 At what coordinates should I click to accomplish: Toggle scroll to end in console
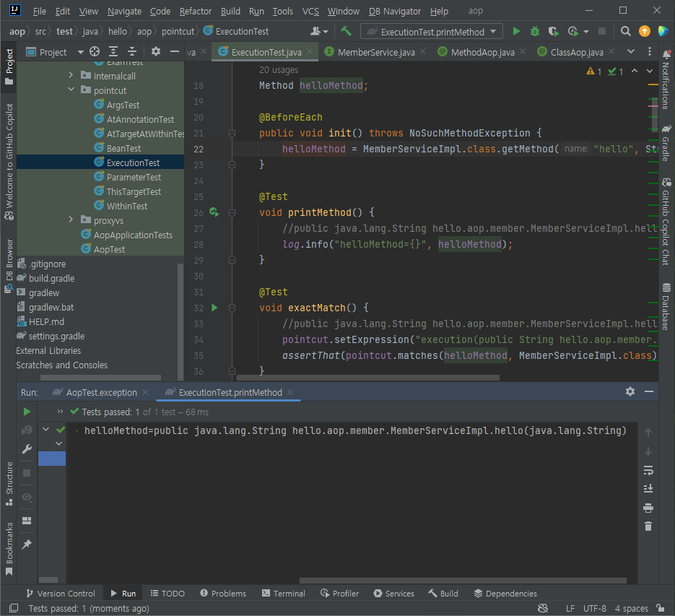[648, 489]
